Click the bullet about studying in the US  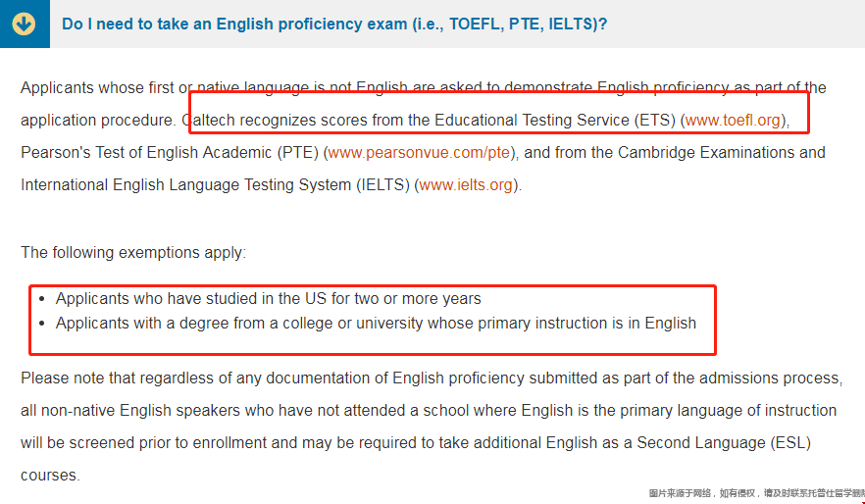click(x=268, y=298)
